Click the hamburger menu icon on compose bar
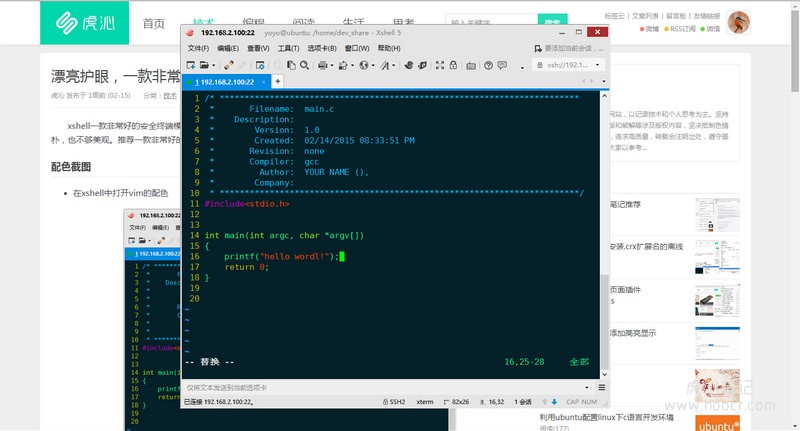The width and height of the screenshot is (800, 431). coord(602,388)
